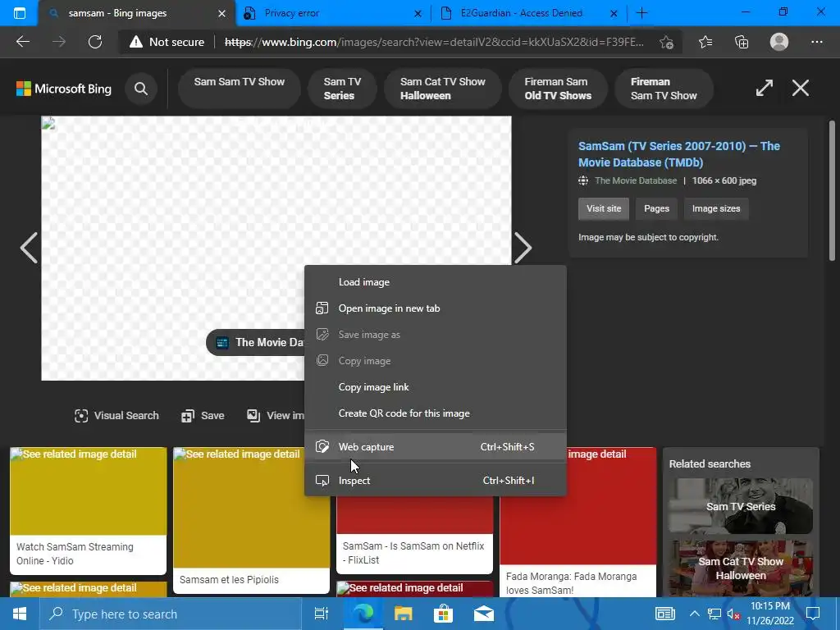Click The Movie Database source link

636,180
